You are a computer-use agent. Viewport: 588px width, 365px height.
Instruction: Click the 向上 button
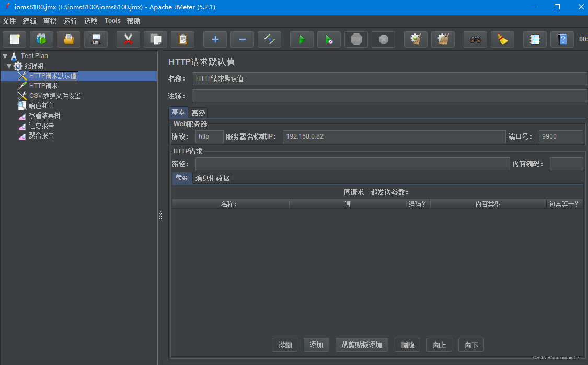click(439, 345)
